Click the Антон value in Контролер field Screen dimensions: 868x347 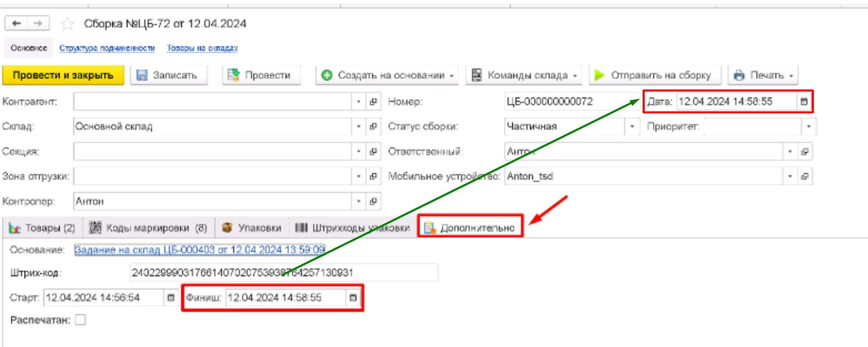[90, 201]
